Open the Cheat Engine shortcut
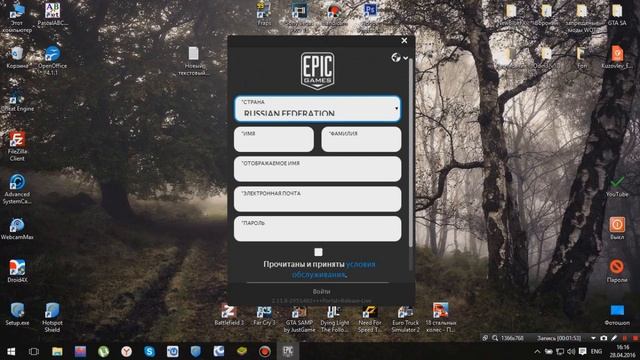640x360 pixels. click(17, 101)
